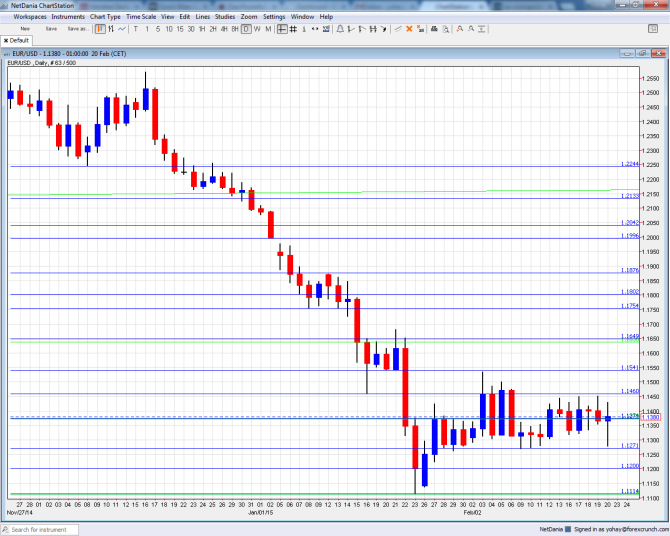Click the right-pointing flag icon after the bell
This screenshot has width=670, height=536.
[351, 29]
